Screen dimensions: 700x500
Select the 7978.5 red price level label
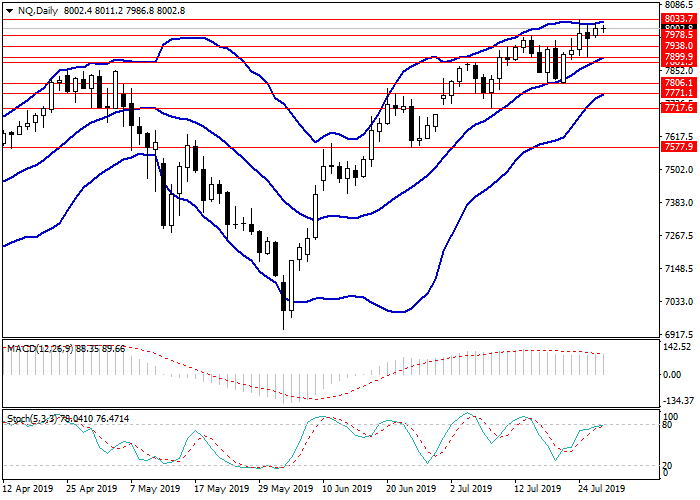pyautogui.click(x=679, y=35)
